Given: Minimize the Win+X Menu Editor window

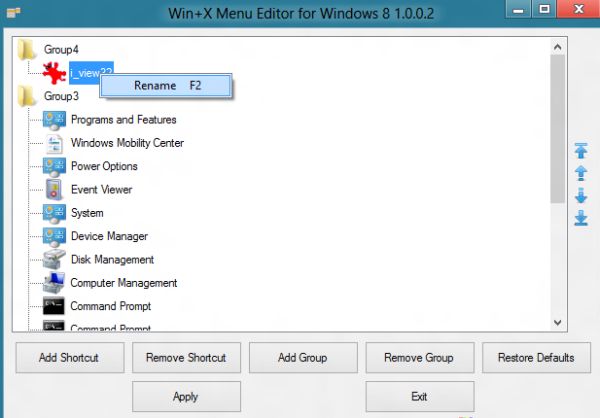Looking at the screenshot, I should [518, 10].
